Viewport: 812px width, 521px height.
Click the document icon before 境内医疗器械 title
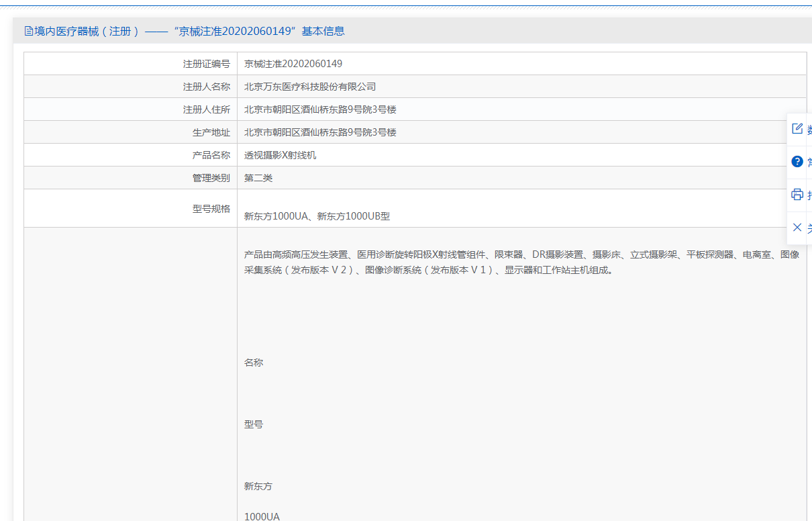tap(29, 31)
